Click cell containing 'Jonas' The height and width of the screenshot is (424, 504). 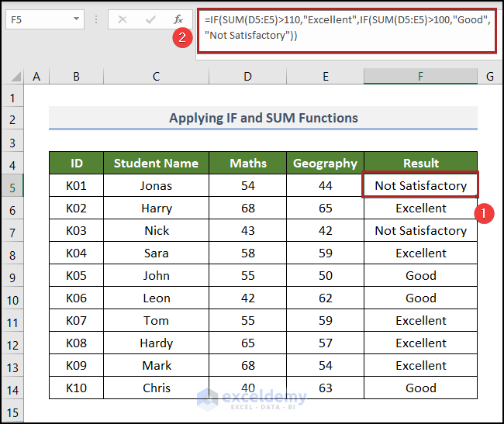click(156, 186)
